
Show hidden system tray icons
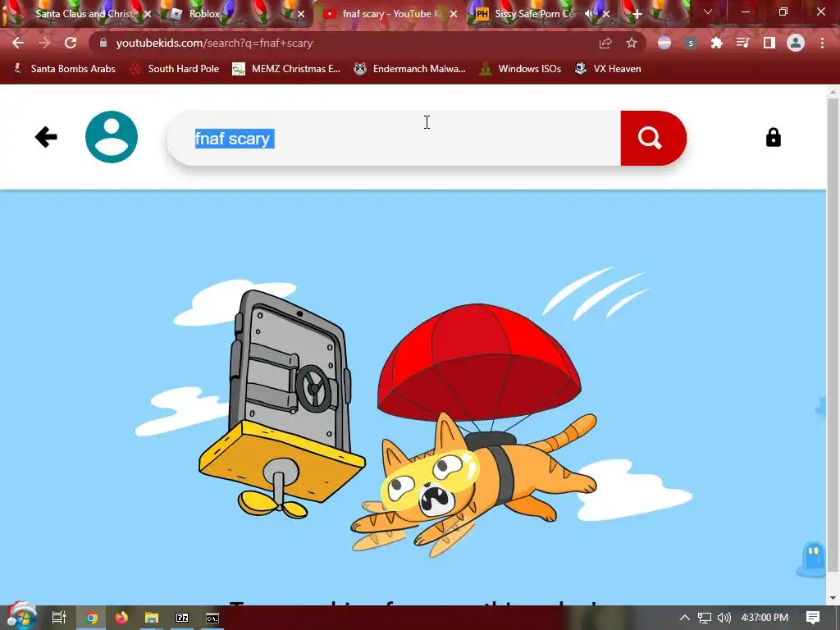pyautogui.click(x=684, y=618)
